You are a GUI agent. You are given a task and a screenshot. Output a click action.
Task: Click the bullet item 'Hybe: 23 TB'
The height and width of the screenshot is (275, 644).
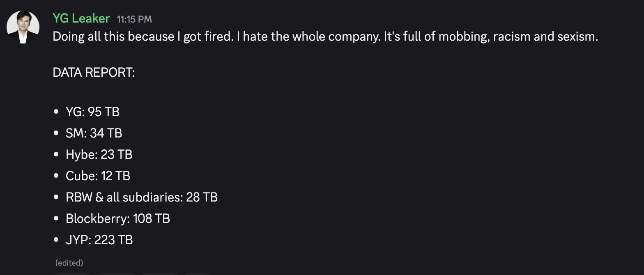[x=99, y=154]
